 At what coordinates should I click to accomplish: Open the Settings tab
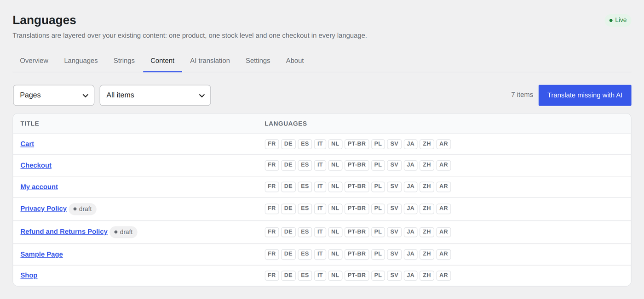pos(258,61)
